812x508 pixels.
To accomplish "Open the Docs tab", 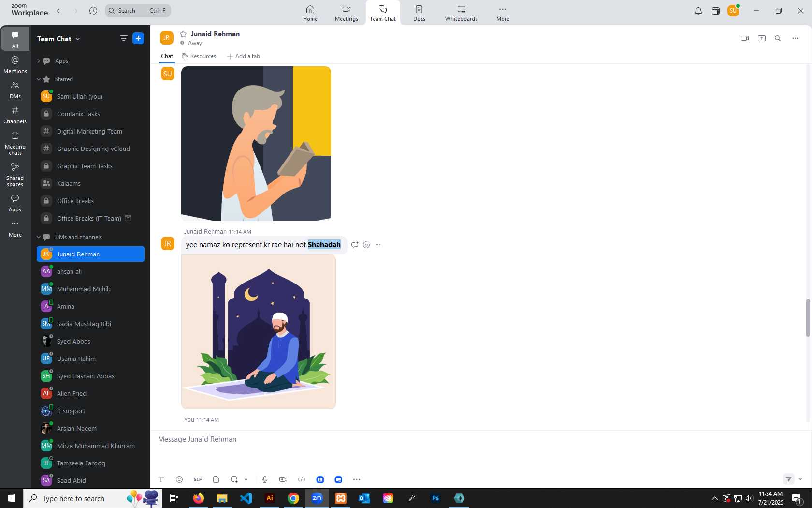I will click(419, 13).
